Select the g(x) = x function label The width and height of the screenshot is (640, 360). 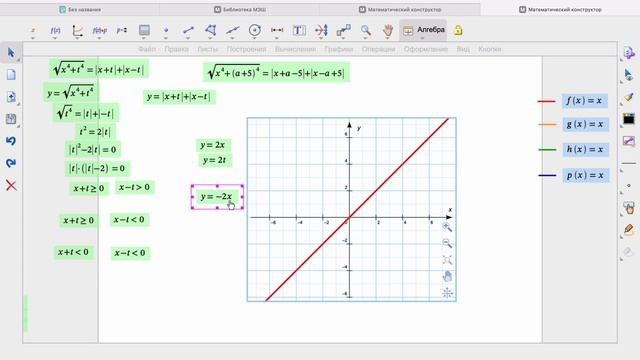[x=585, y=124]
